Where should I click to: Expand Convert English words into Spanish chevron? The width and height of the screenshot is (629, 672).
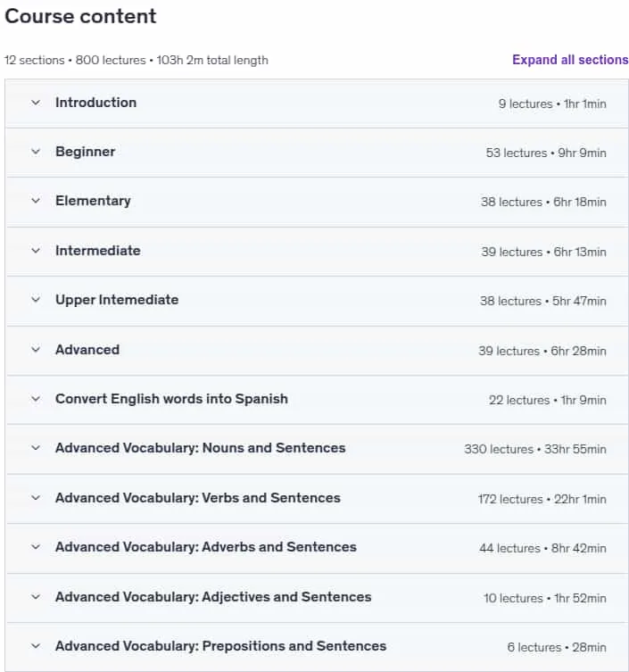pos(36,399)
